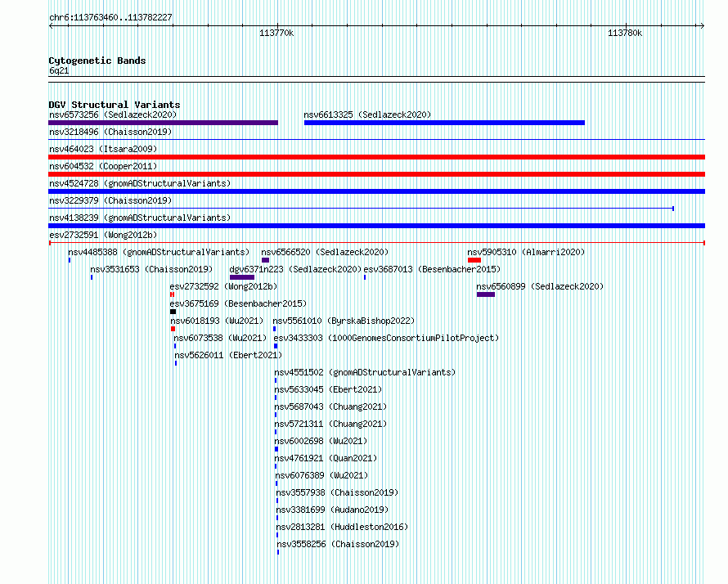Click nsv3558256 (Chaisson2019) label

(x=338, y=544)
